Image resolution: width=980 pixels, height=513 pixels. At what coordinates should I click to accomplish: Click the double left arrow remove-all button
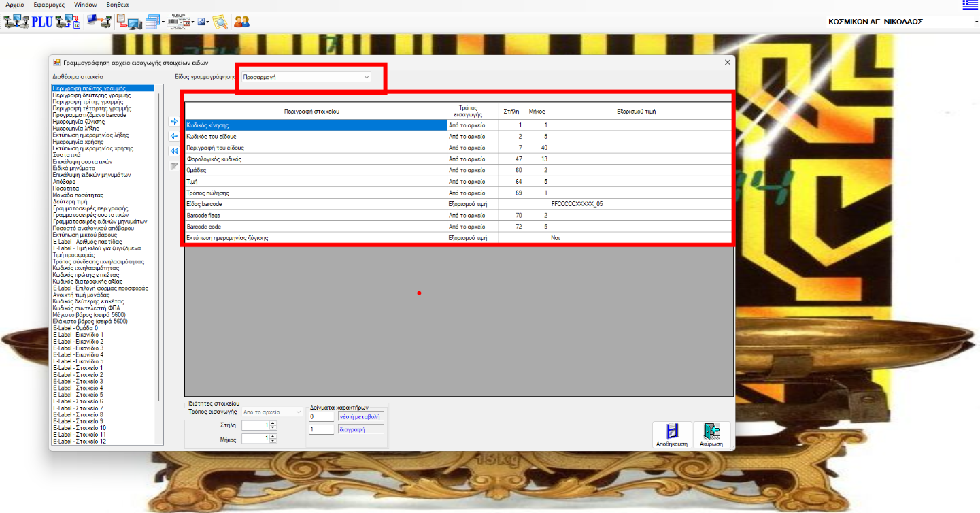point(173,151)
